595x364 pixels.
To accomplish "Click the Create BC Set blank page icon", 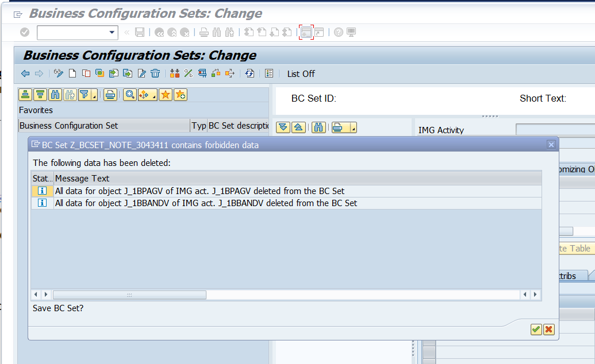I will [72, 73].
